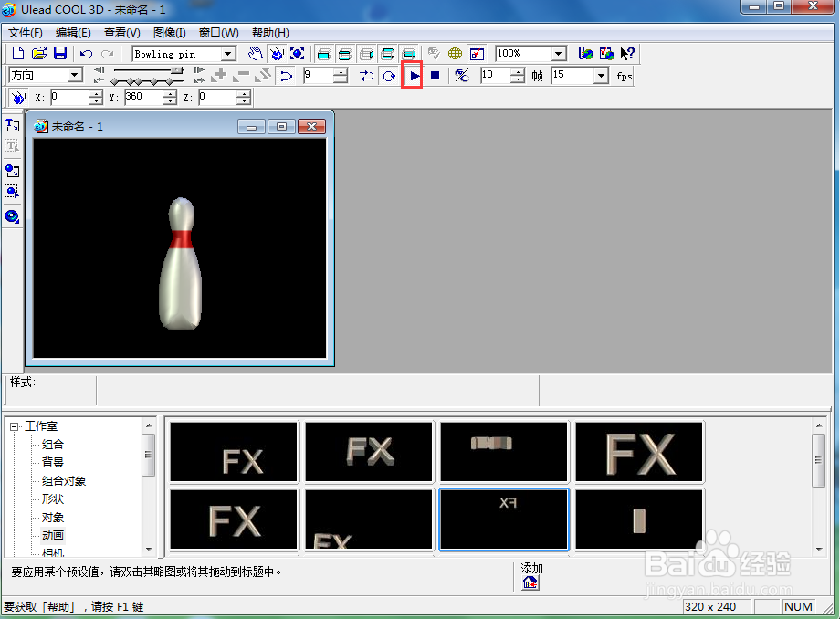Open the 文件(F) menu
The image size is (840, 619).
[26, 33]
